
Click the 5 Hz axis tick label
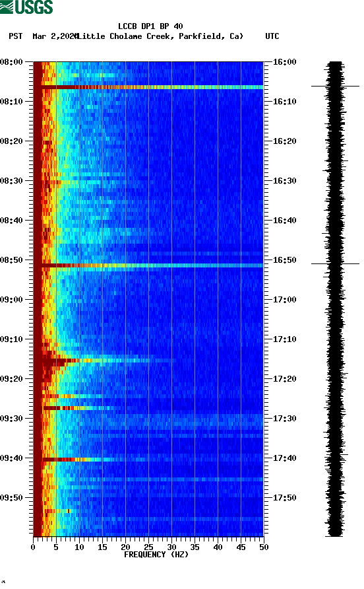point(56,547)
